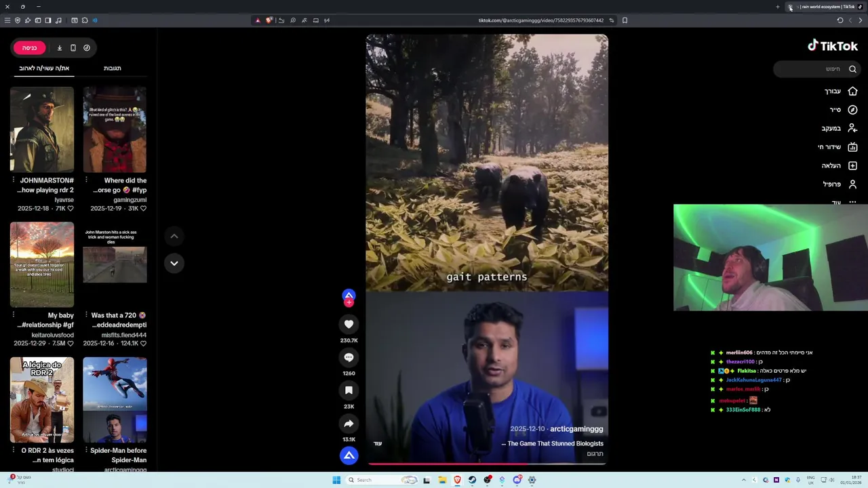Click the tiktok.com URL in address bar
868x488 pixels.
(541, 20)
